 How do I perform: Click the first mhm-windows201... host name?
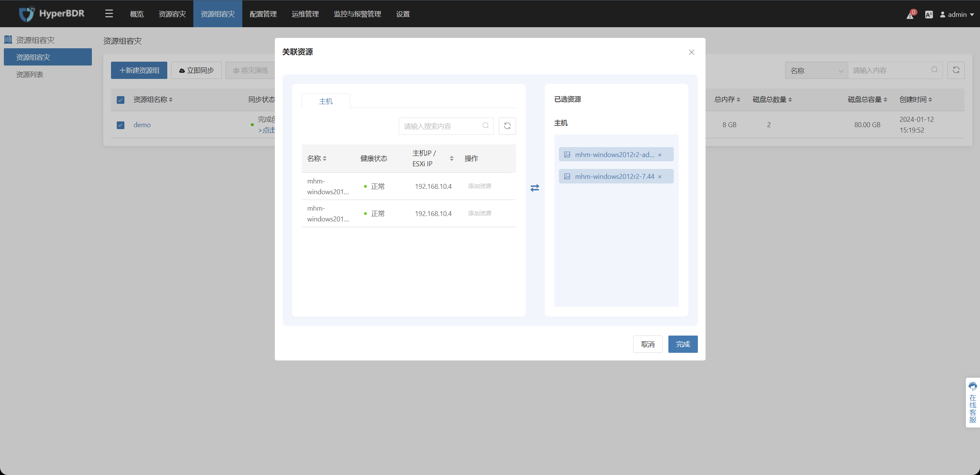(x=328, y=186)
